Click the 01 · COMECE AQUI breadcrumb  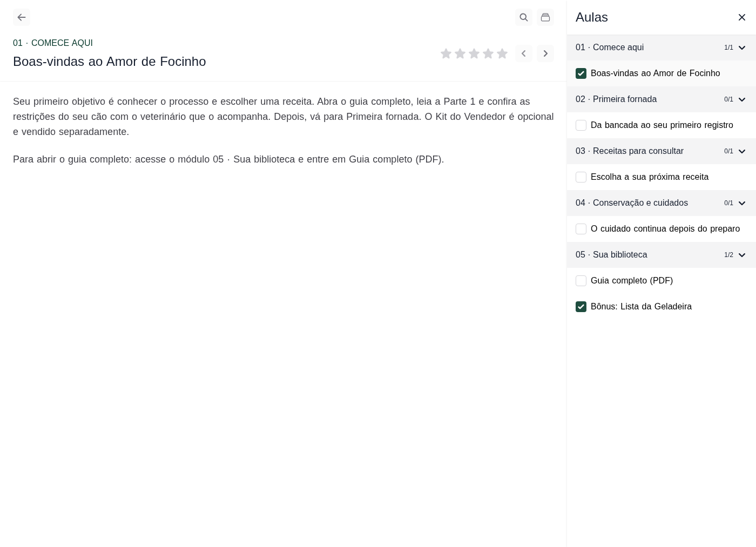point(53,43)
